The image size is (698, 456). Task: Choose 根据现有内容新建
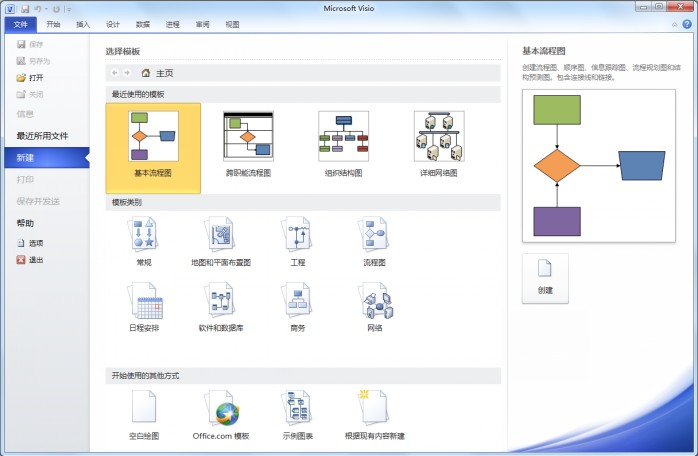pos(375,415)
